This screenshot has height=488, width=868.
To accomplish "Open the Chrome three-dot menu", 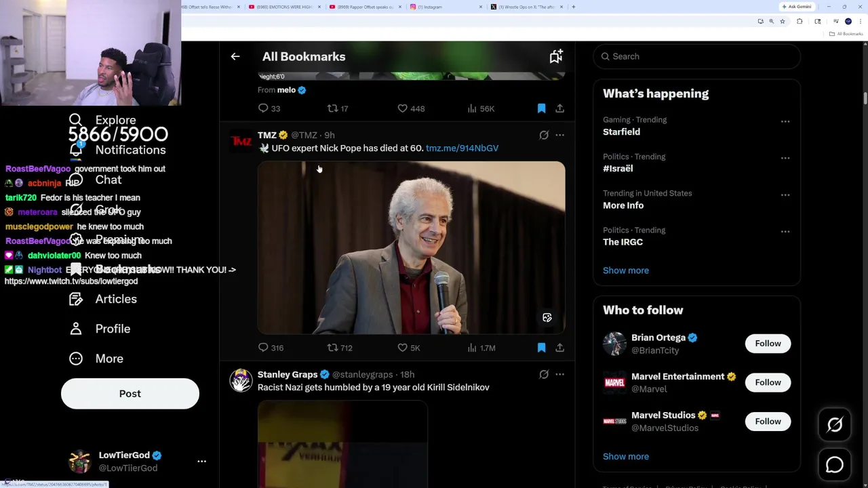I will tap(860, 22).
